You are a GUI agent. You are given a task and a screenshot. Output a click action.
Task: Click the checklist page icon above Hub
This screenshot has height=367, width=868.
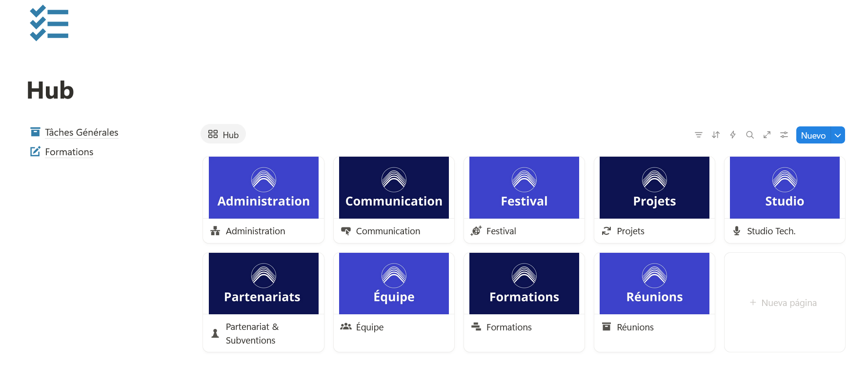[49, 23]
